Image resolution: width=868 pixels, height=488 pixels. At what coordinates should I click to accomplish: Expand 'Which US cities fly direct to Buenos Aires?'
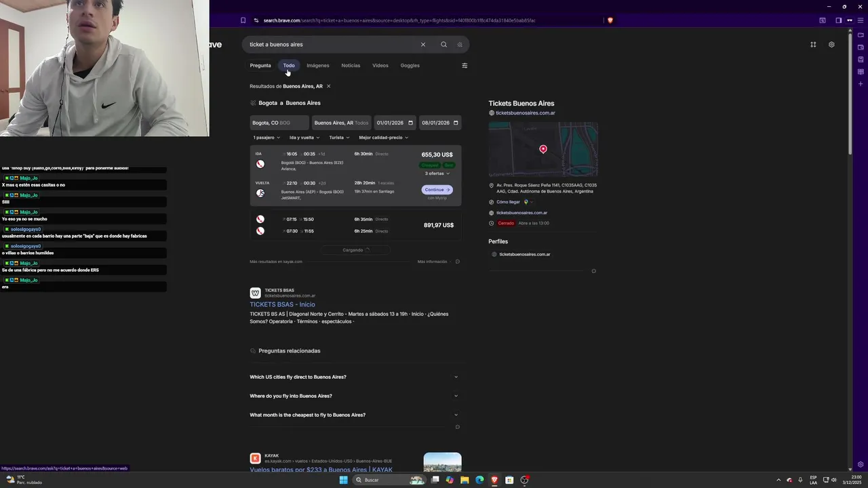(x=354, y=377)
